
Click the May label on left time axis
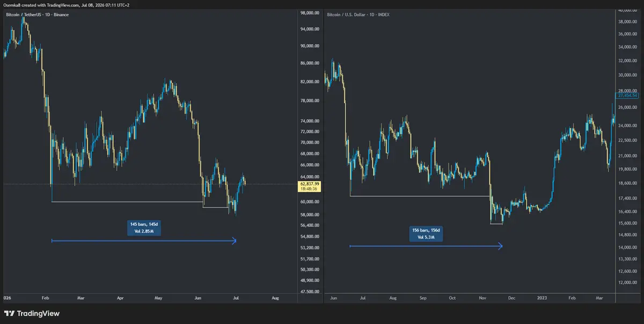(158, 297)
